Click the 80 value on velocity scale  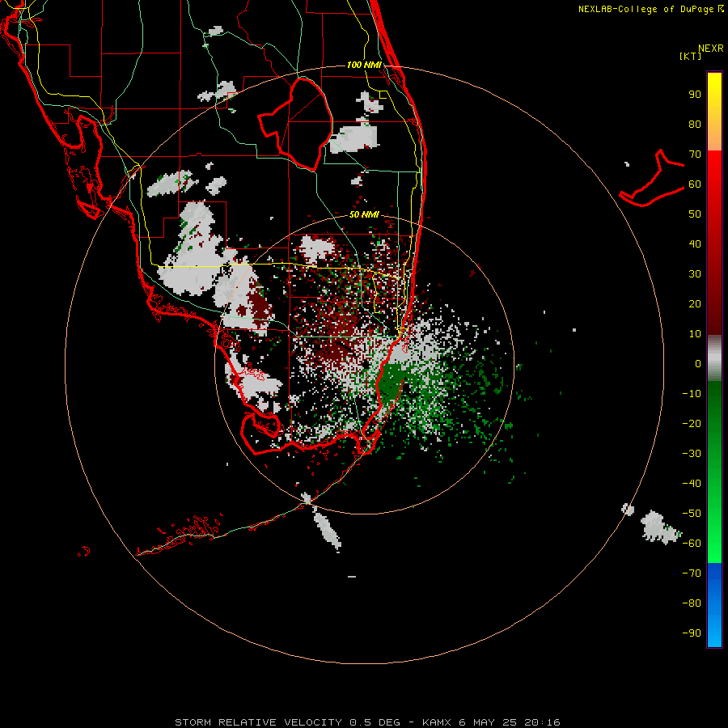tap(695, 125)
